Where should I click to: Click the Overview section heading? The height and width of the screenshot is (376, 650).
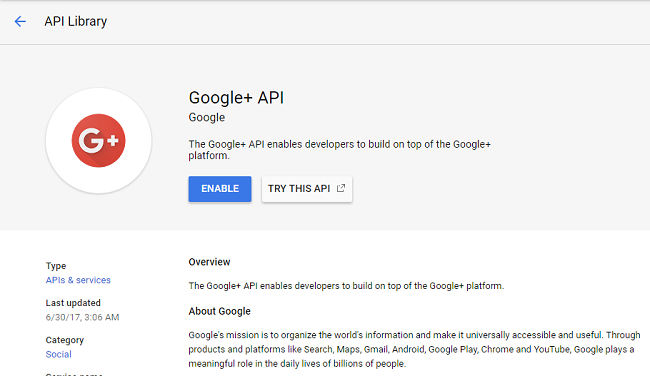click(x=209, y=262)
